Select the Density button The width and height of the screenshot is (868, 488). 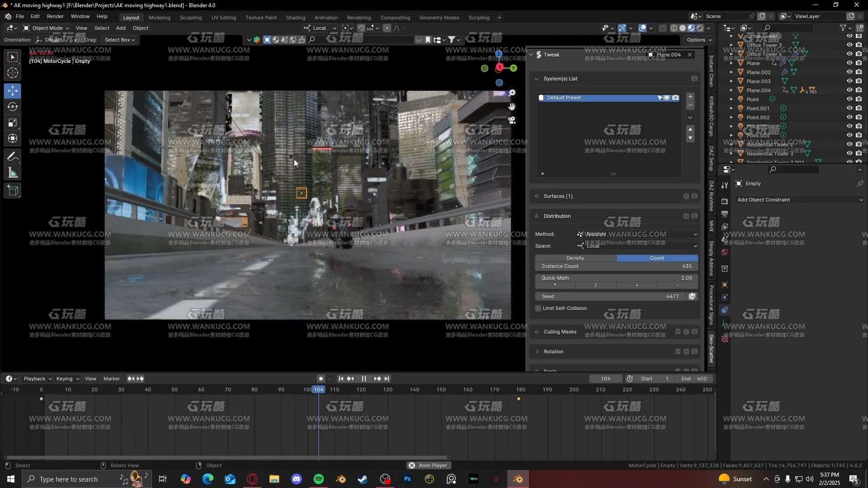(x=575, y=258)
